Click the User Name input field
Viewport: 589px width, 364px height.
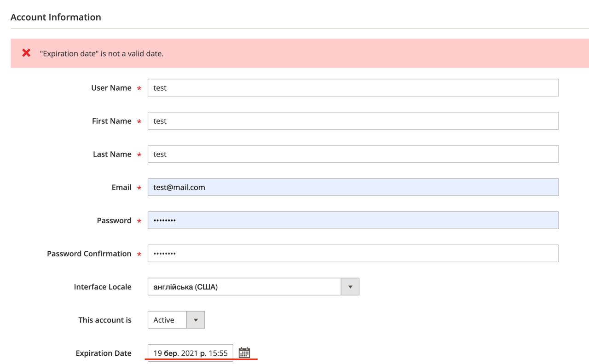pyautogui.click(x=353, y=87)
